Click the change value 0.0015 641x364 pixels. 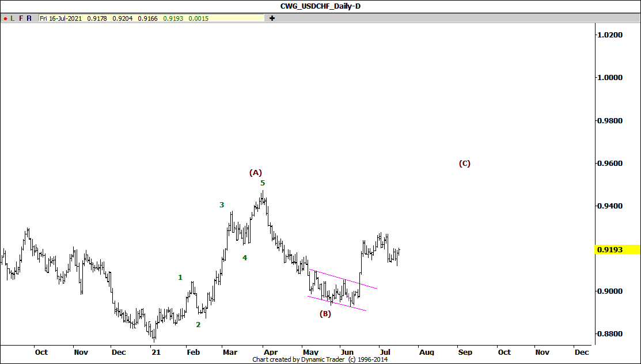coord(198,18)
